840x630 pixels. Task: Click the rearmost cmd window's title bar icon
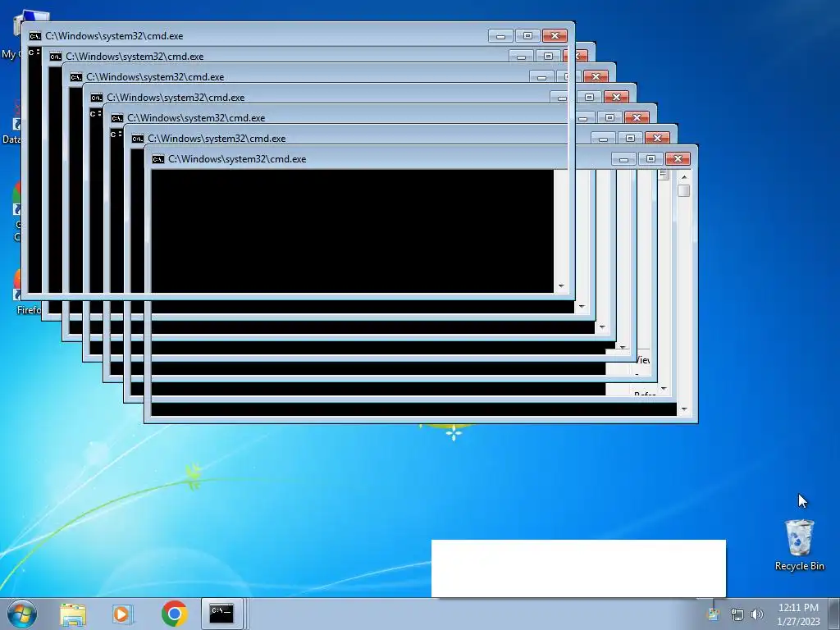tap(157, 158)
